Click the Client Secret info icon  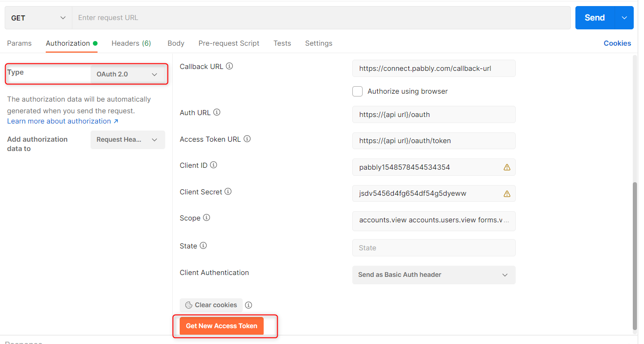click(x=228, y=192)
